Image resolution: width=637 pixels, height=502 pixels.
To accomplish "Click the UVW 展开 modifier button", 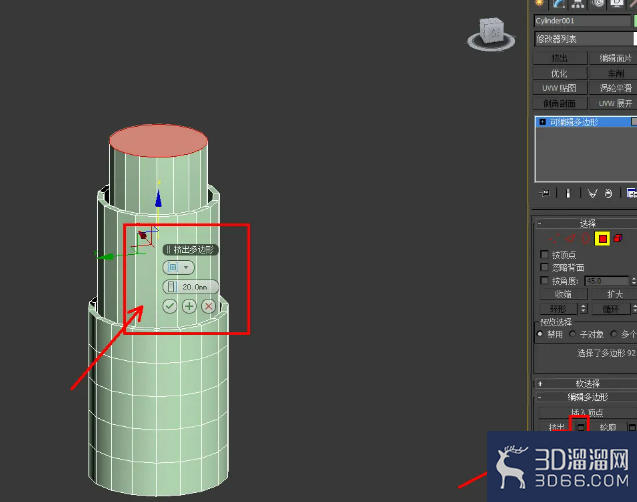I will pos(613,103).
